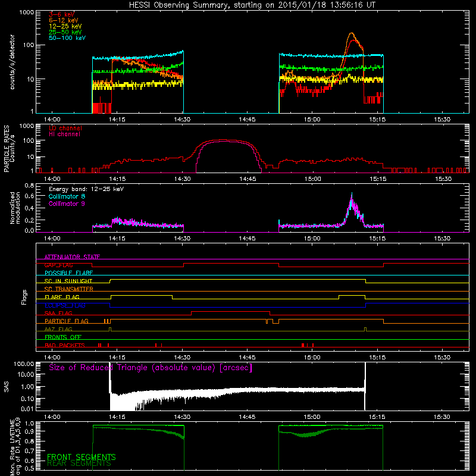The height and width of the screenshot is (476, 476).
Task: Select the yellow 12-25 keV count-rate legend label
Action: pos(65,26)
